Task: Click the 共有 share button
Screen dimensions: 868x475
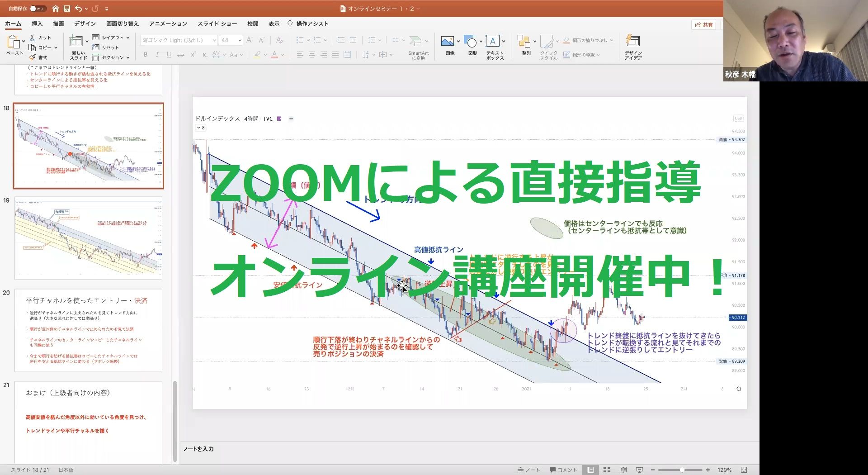Action: point(703,25)
